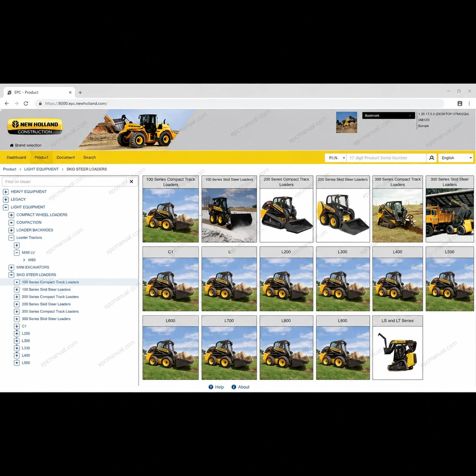This screenshot has width=476, height=476.
Task: Collapse the MINI LV node
Action: pos(17,253)
